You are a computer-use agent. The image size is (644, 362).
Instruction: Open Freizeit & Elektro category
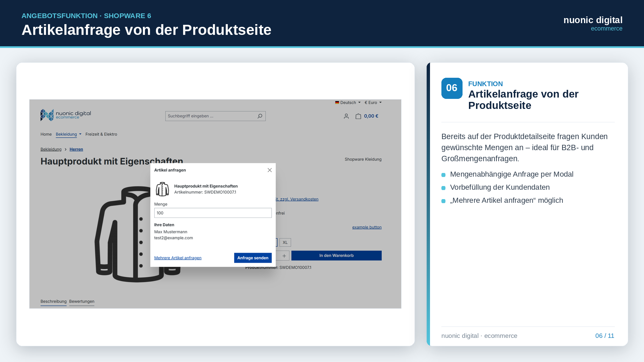point(101,134)
